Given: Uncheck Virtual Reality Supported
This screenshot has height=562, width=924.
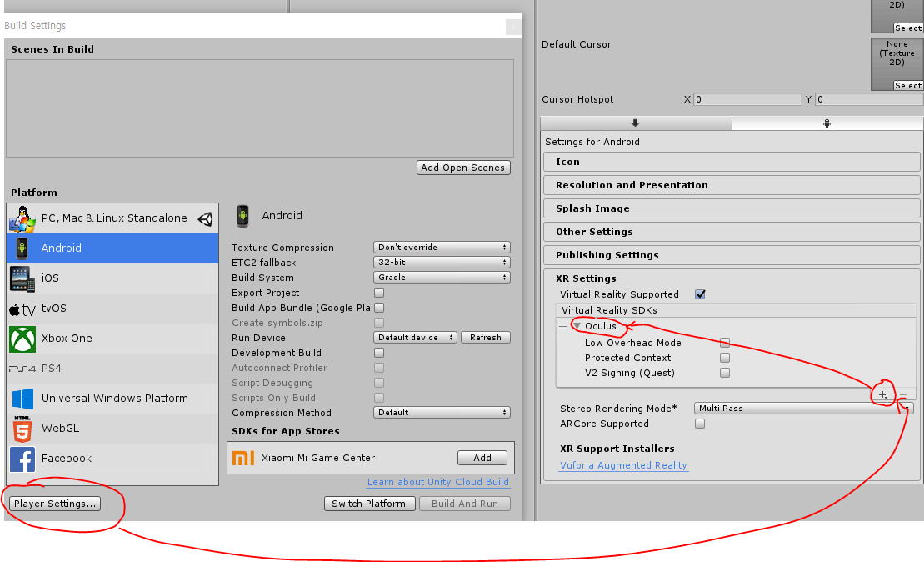Looking at the screenshot, I should [x=700, y=294].
